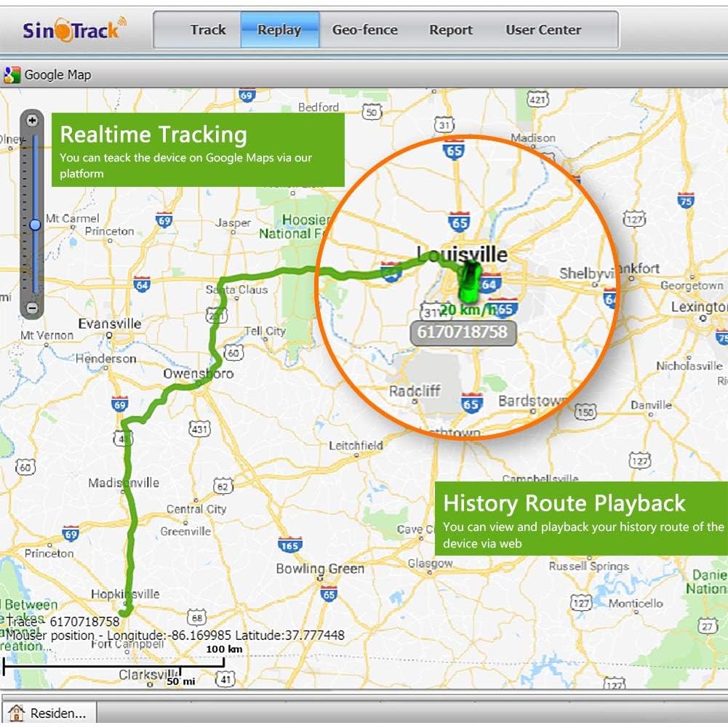Open the Replay tab

point(279,30)
